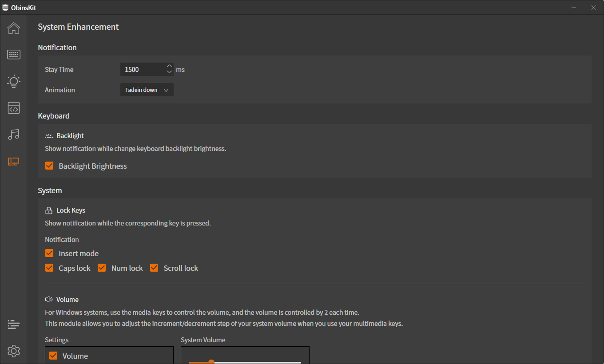The width and height of the screenshot is (604, 364).
Task: Click the 'ms' unit label
Action: [180, 70]
